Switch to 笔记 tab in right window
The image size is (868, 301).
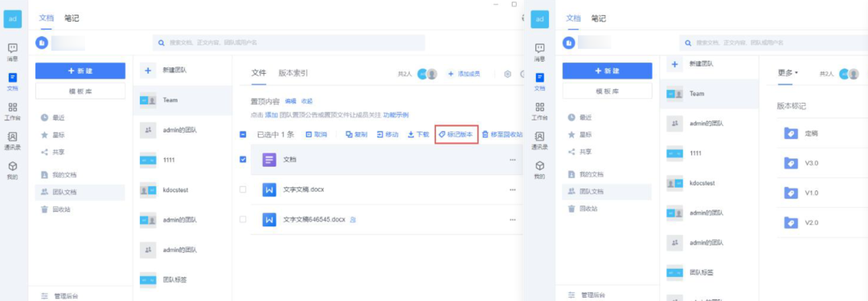tap(599, 18)
